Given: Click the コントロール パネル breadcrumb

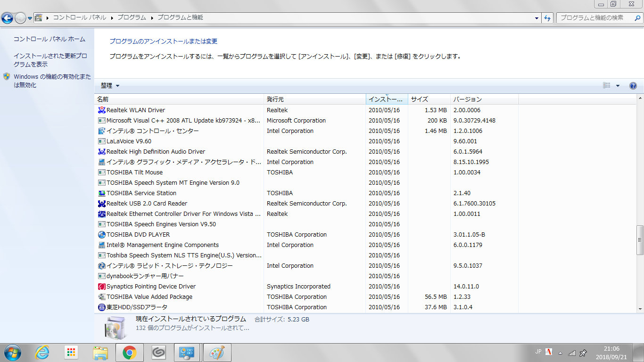Looking at the screenshot, I should click(80, 18).
